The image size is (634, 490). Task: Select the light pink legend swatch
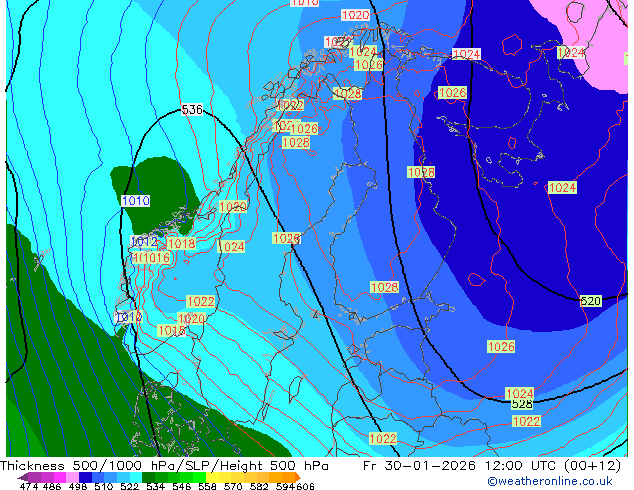pos(72,477)
